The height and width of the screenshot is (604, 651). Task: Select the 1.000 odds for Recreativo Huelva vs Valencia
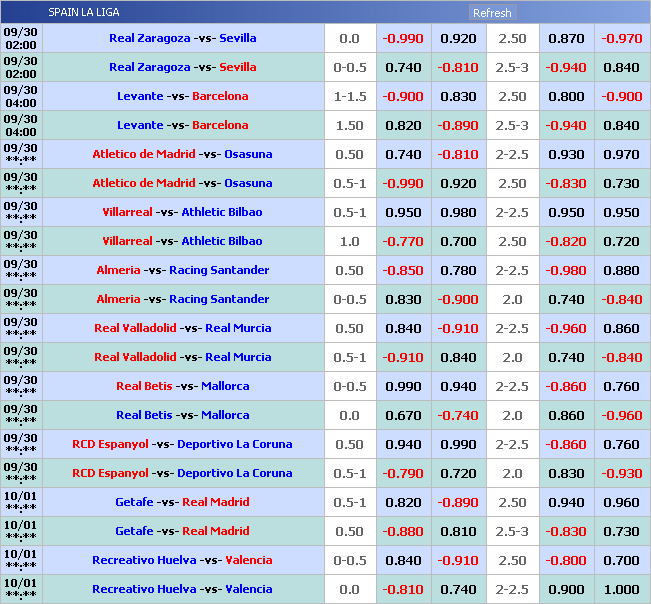coord(621,589)
